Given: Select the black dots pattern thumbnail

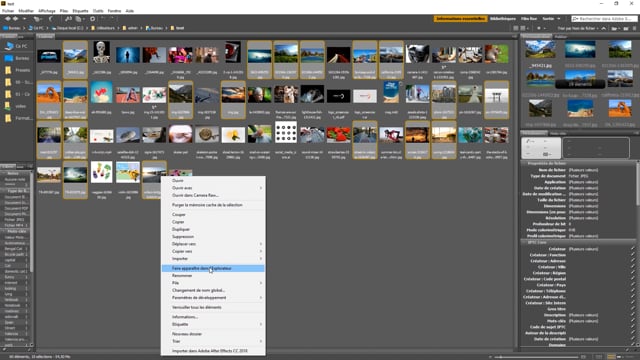Looking at the screenshot, I should click(286, 132).
